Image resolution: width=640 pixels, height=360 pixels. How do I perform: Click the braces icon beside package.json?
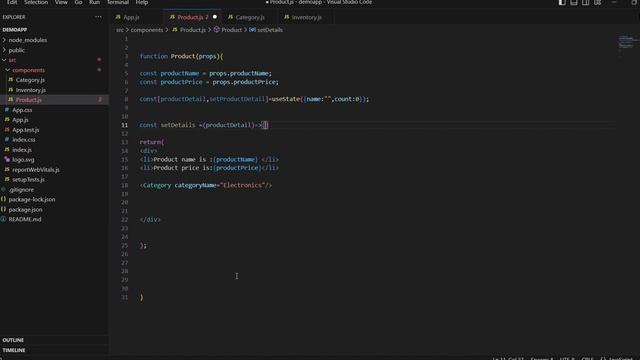click(3, 209)
